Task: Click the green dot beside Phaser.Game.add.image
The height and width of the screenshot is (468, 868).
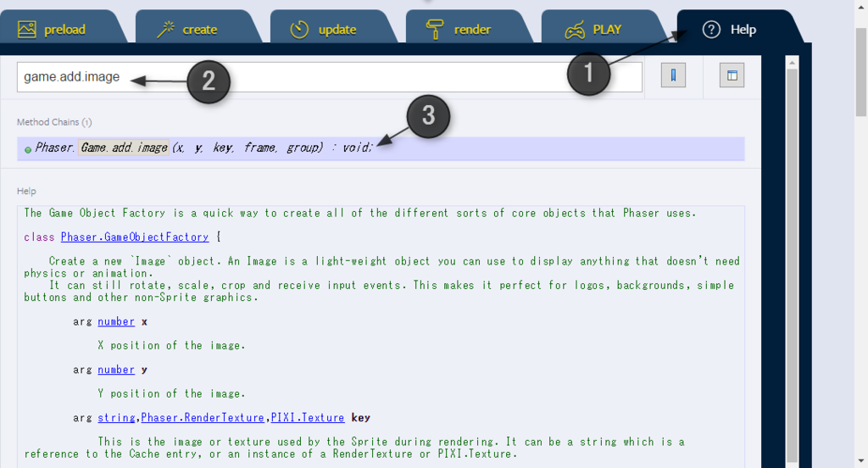Action: point(28,149)
